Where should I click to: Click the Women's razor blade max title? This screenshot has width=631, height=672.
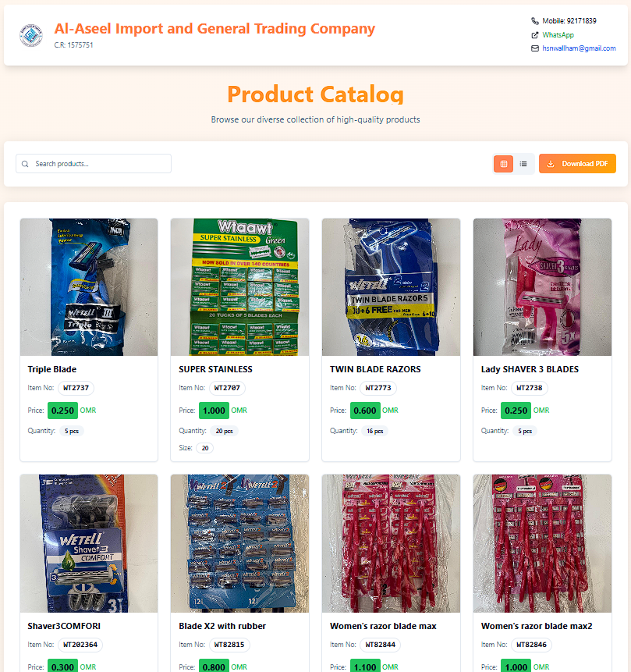[383, 626]
